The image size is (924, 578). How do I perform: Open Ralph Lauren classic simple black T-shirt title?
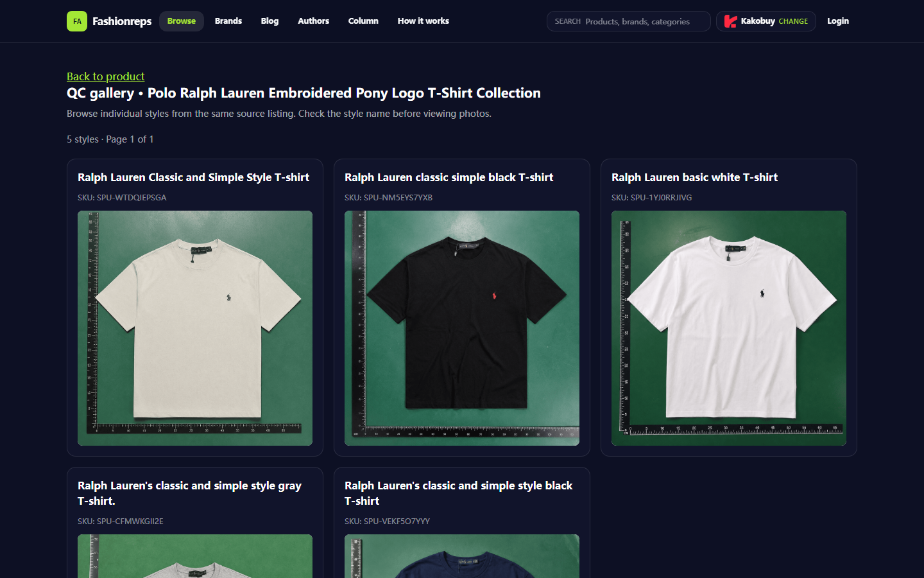pos(449,177)
